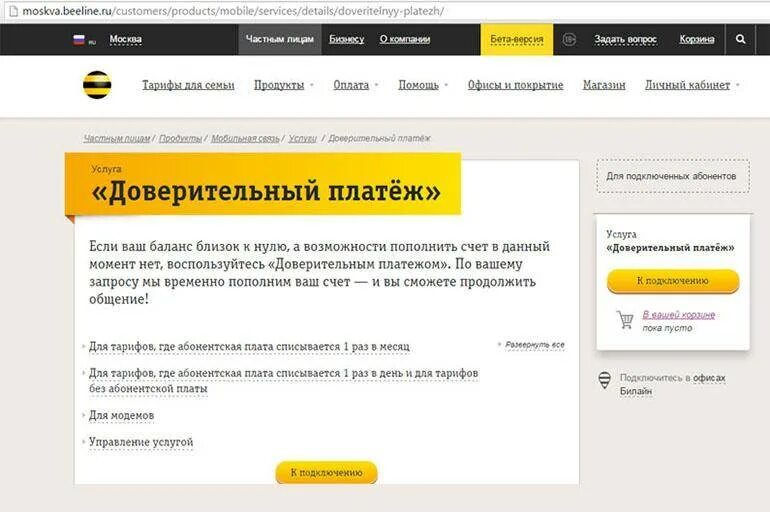The height and width of the screenshot is (512, 770).
Task: Click the browser address bar URL
Action: 233,11
